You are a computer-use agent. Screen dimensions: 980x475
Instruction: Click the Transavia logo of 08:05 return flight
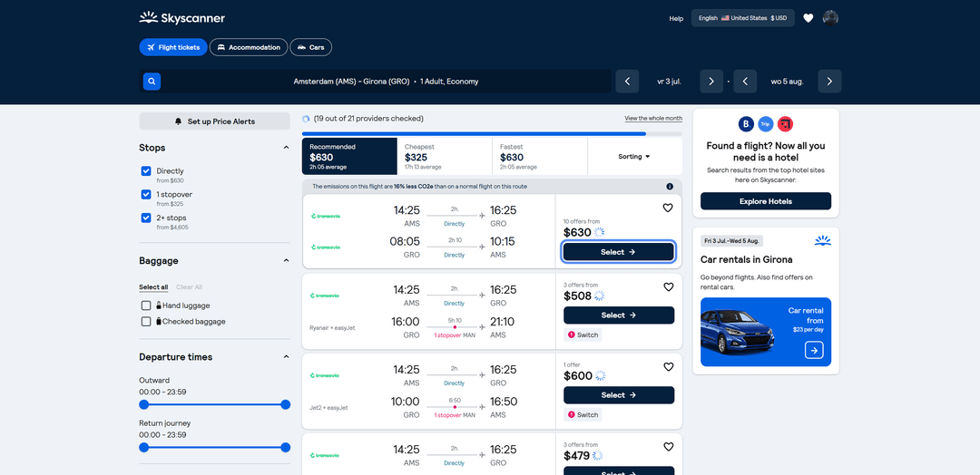click(x=325, y=247)
